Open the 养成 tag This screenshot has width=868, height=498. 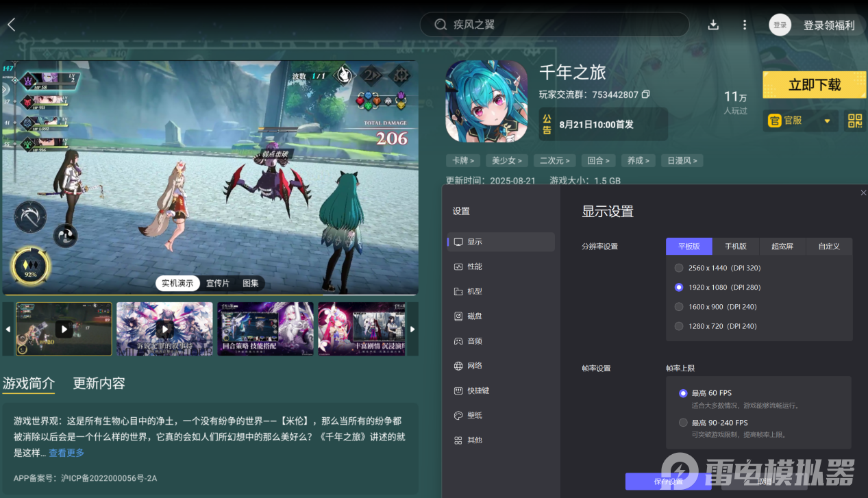(638, 160)
